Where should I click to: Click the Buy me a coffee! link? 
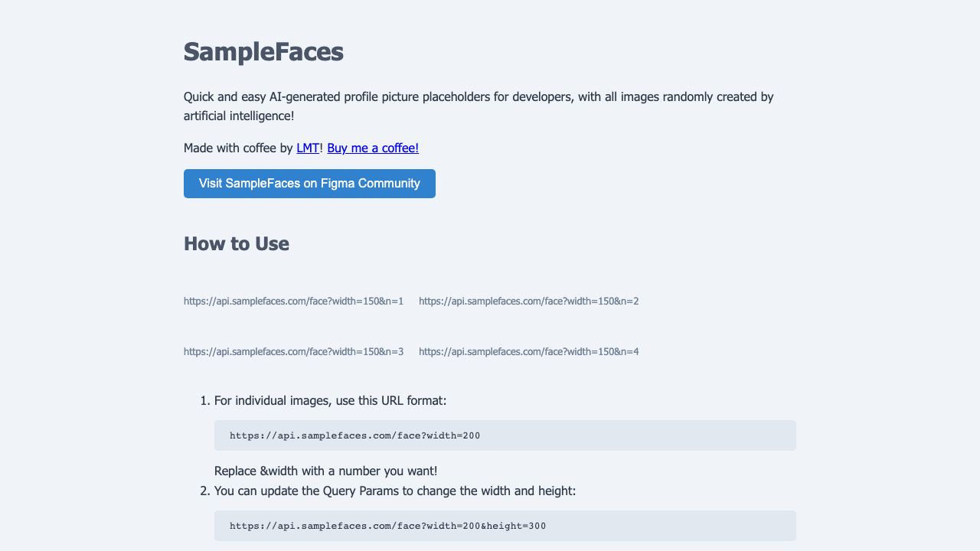point(373,148)
